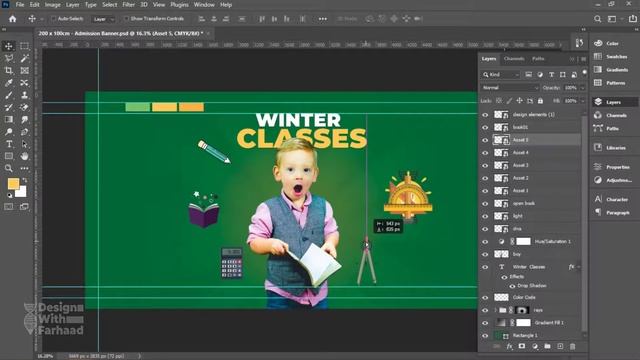Select the Path Selection tool
This screenshot has height=360, width=640.
pos(24,144)
